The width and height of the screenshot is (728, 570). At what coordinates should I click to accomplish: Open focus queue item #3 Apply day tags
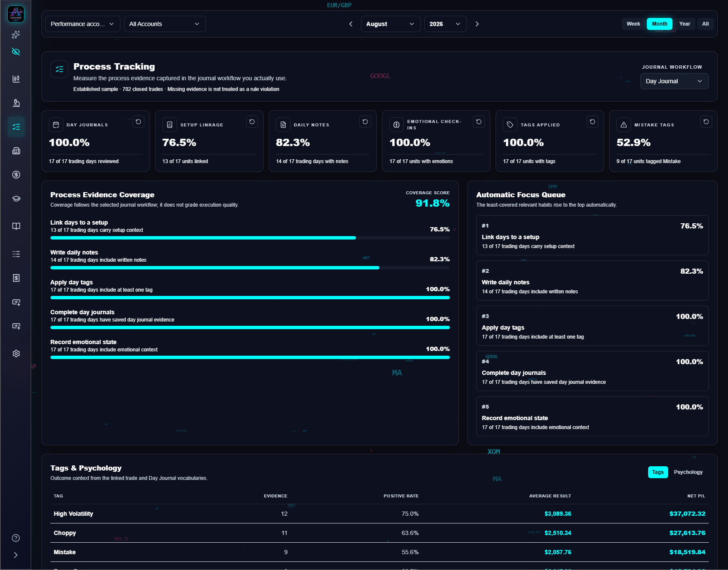[x=592, y=326]
